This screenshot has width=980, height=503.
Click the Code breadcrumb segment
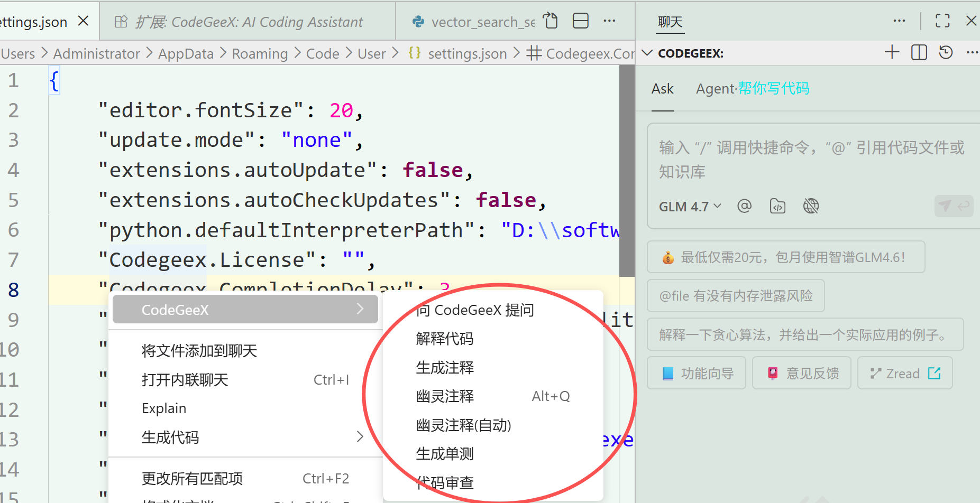[x=323, y=53]
